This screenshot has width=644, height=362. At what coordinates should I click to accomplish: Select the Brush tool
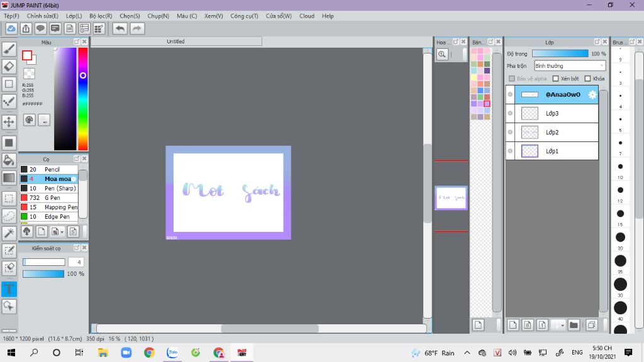(x=9, y=49)
